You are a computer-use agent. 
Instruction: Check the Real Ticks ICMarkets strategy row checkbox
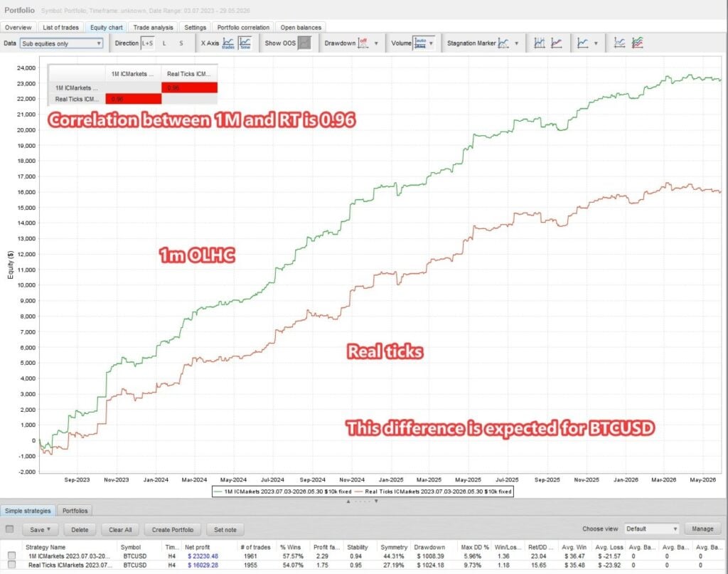pyautogui.click(x=11, y=565)
